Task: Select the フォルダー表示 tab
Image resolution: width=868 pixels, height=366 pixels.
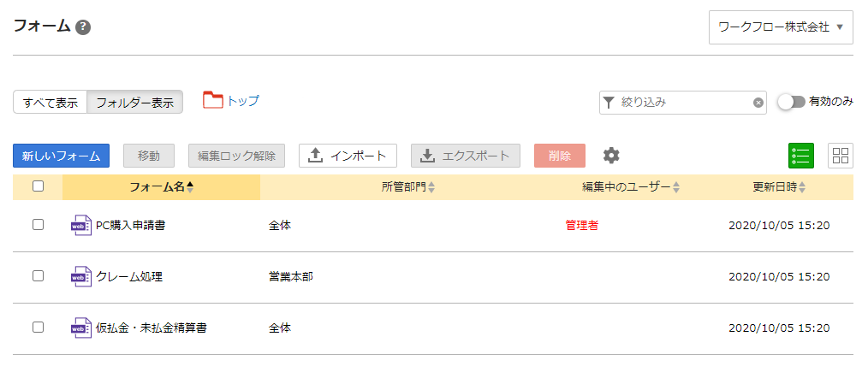Action: coord(134,103)
